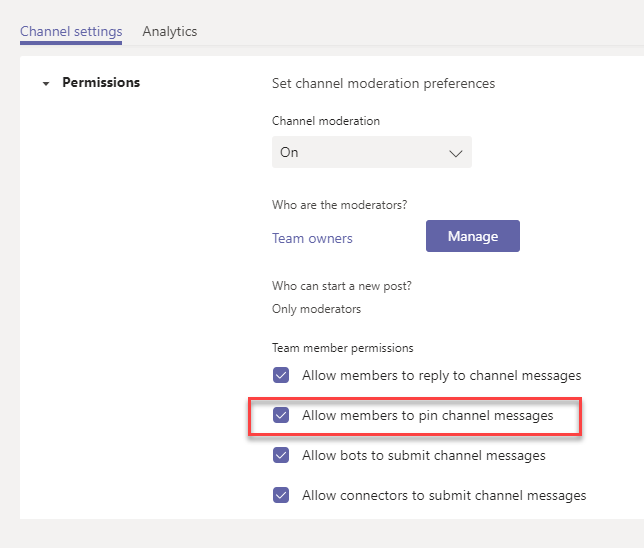The image size is (644, 548).
Task: Open the Channel moderation dropdown
Action: (372, 152)
